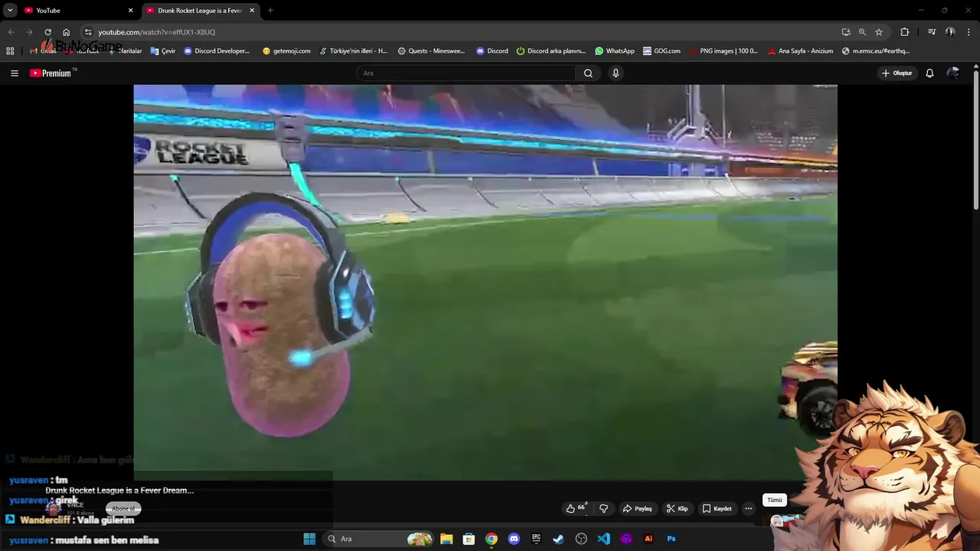Click the Chrome address bar URL
The width and height of the screenshot is (980, 551).
click(x=157, y=32)
